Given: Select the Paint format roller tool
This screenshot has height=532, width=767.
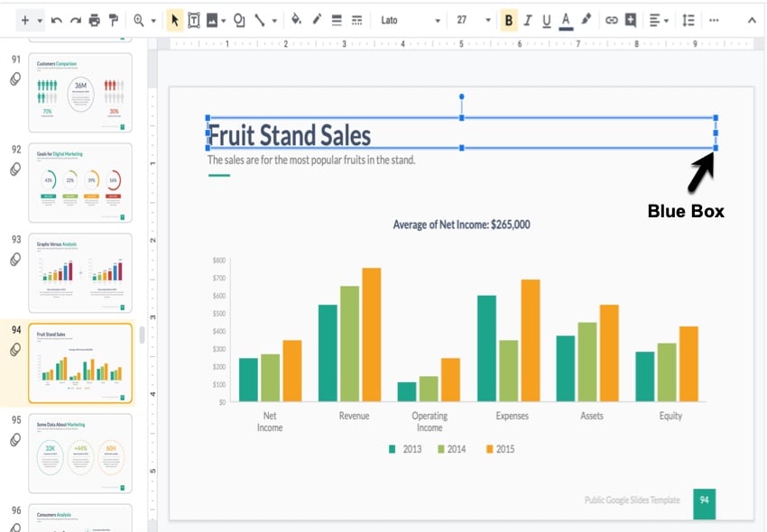Looking at the screenshot, I should pyautogui.click(x=114, y=20).
